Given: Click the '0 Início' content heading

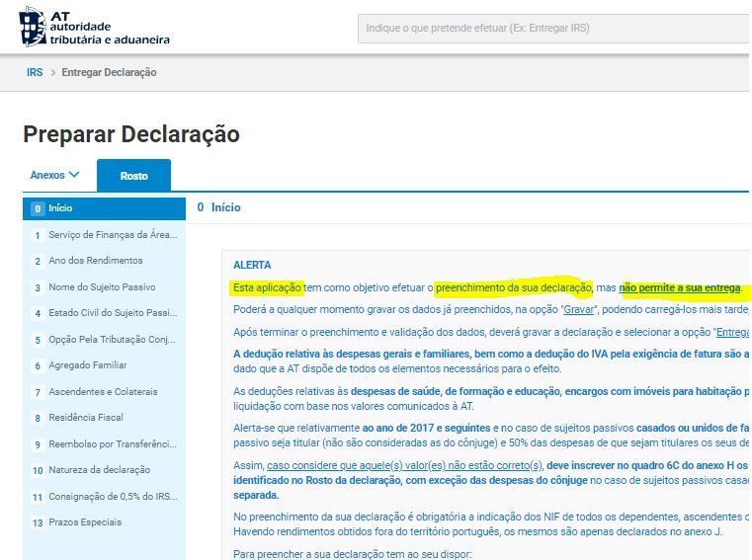Looking at the screenshot, I should 218,207.
